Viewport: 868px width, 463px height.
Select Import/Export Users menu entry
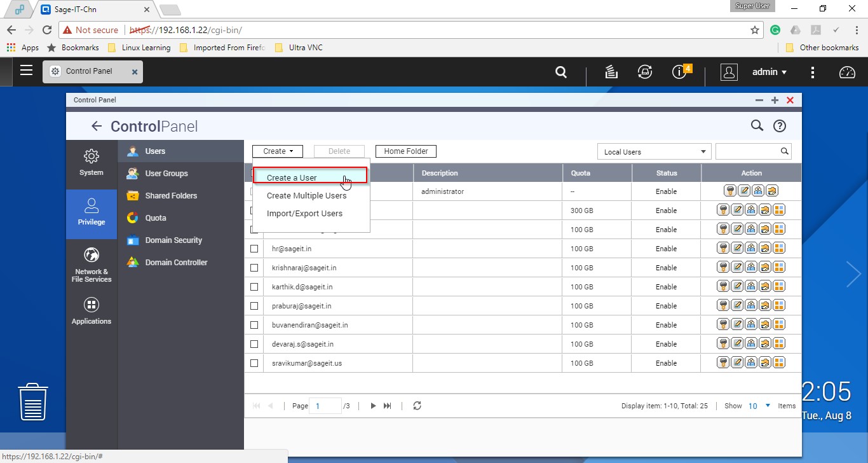click(x=304, y=214)
